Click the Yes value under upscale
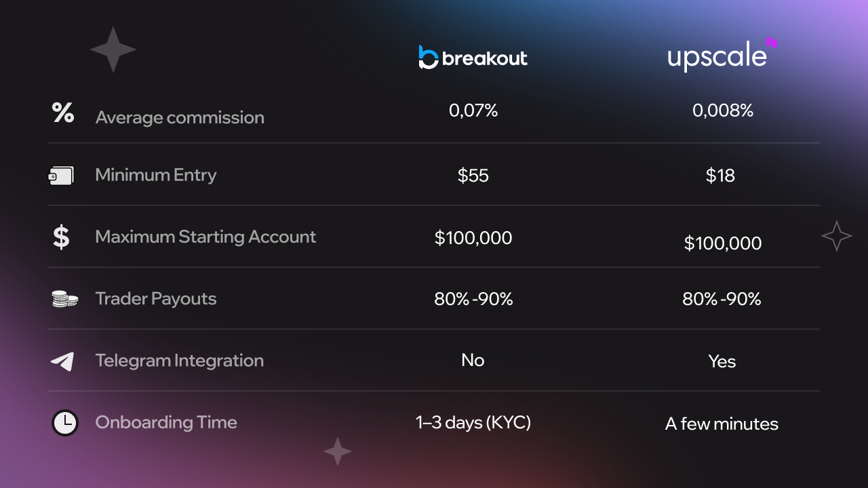This screenshot has width=868, height=488. tap(722, 362)
